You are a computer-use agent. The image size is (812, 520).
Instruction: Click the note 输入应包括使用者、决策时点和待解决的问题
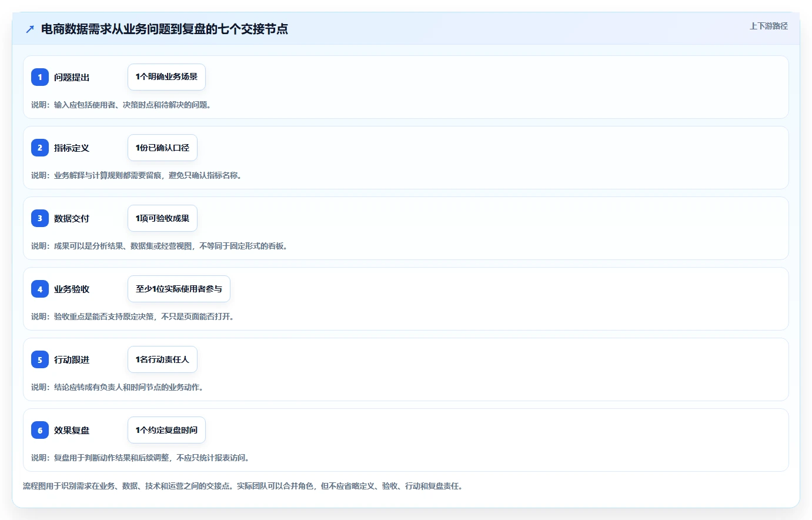coord(121,105)
